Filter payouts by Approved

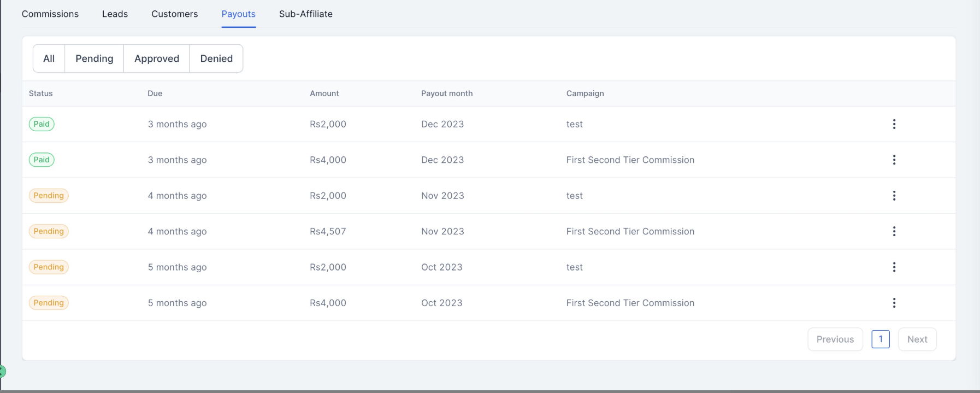(x=157, y=58)
